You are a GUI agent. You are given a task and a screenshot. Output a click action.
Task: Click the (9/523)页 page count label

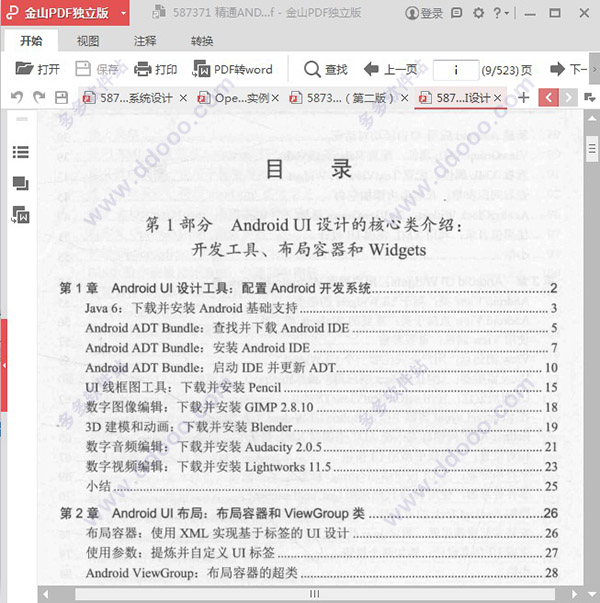(507, 70)
